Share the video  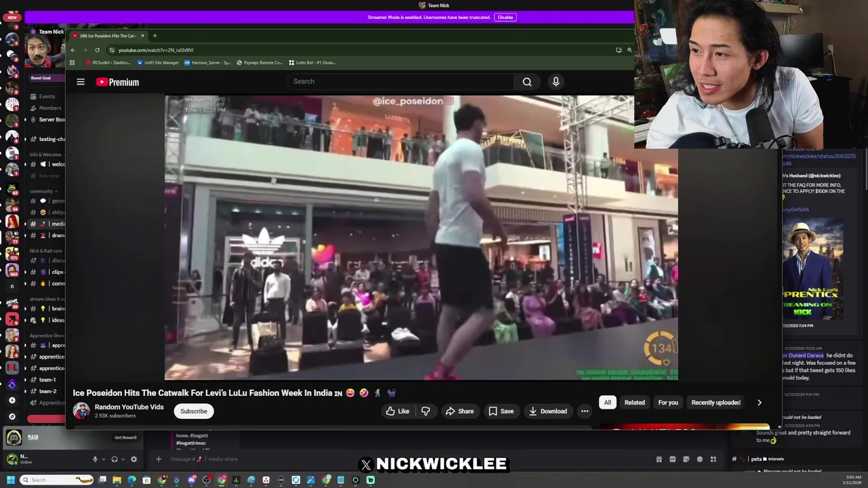[459, 411]
